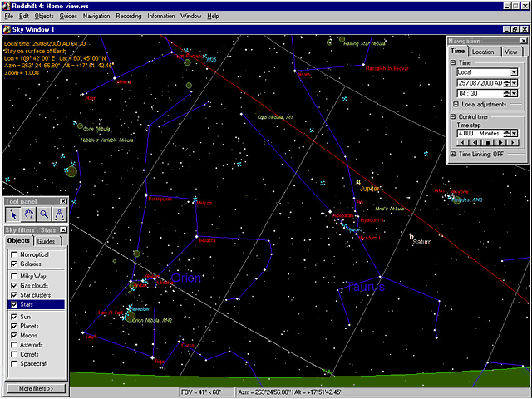The width and height of the screenshot is (532, 399).
Task: Open the 04:30 time field dropdown arrow
Action: pyautogui.click(x=515, y=93)
